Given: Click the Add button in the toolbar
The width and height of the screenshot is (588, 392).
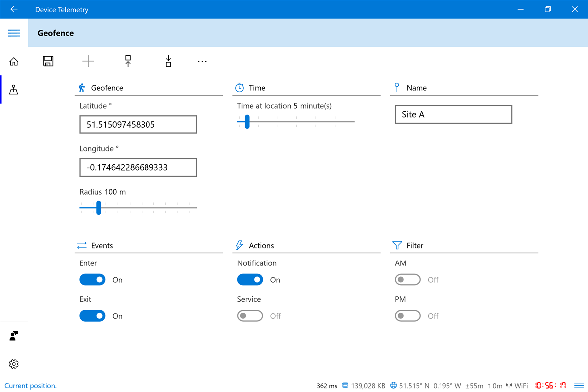Looking at the screenshot, I should pyautogui.click(x=88, y=61).
